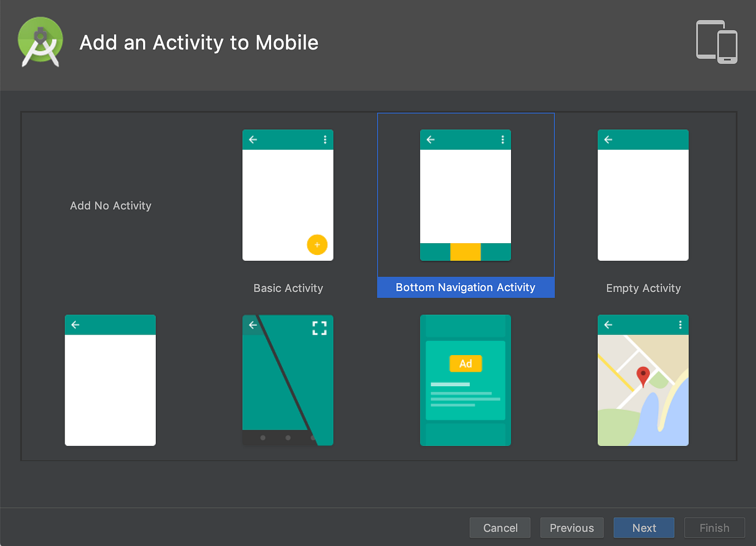Image resolution: width=756 pixels, height=546 pixels.
Task: Select the Google Maps Activity template
Action: click(x=643, y=381)
